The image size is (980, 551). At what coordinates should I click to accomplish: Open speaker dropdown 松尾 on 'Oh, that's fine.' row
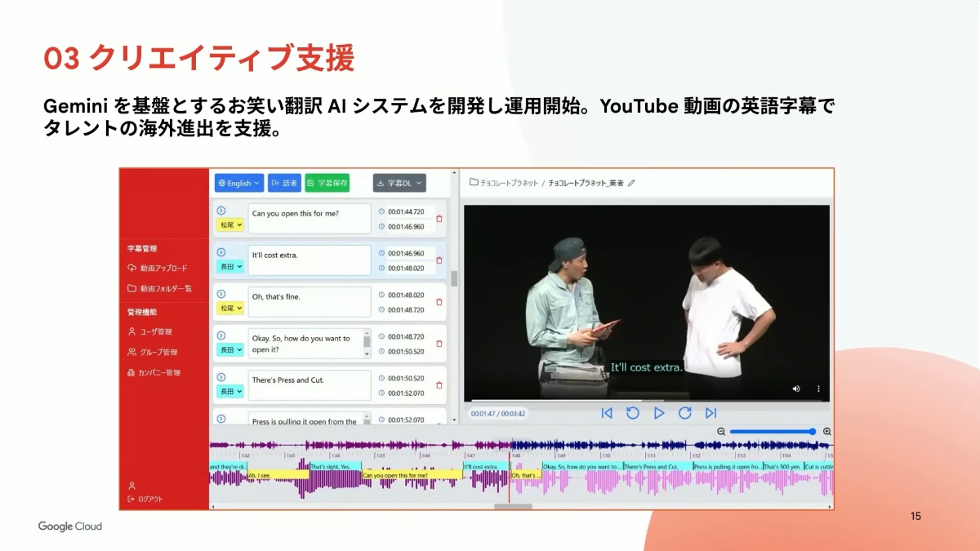click(x=229, y=308)
